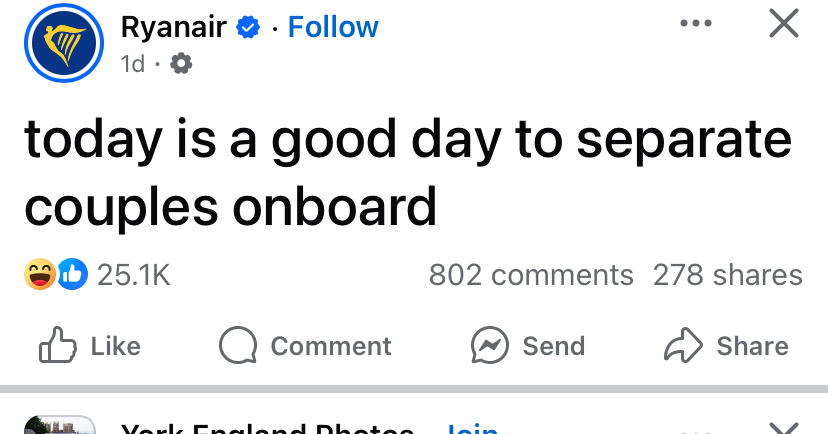Hide the Ryanair post with X
This screenshot has width=828, height=434.
[x=783, y=24]
